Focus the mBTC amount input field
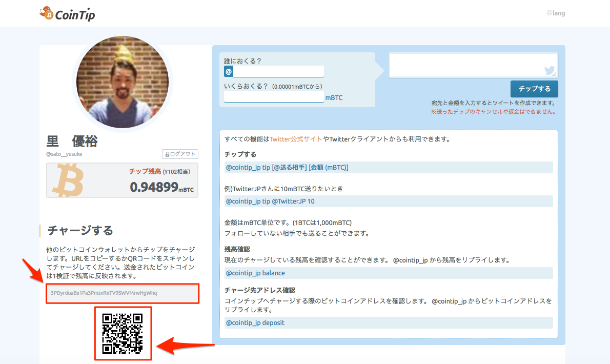Viewport: 610px width, 364px height. (274, 97)
